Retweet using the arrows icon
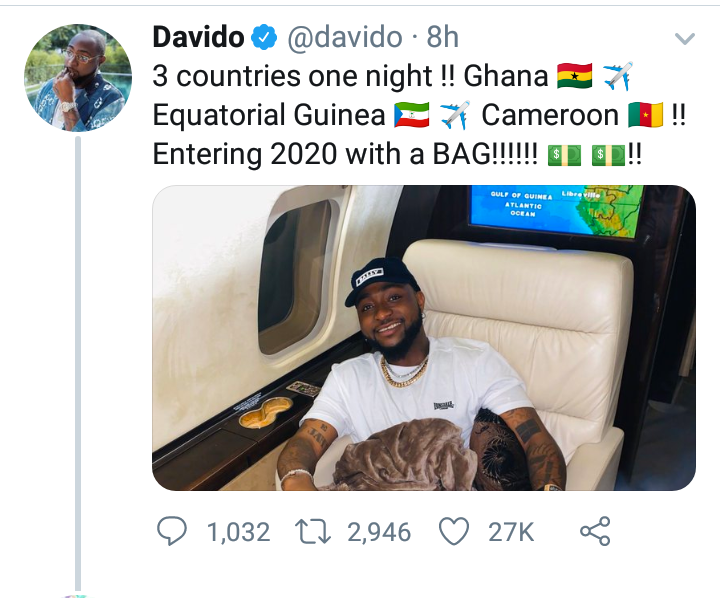This screenshot has width=720, height=598. click(x=313, y=531)
